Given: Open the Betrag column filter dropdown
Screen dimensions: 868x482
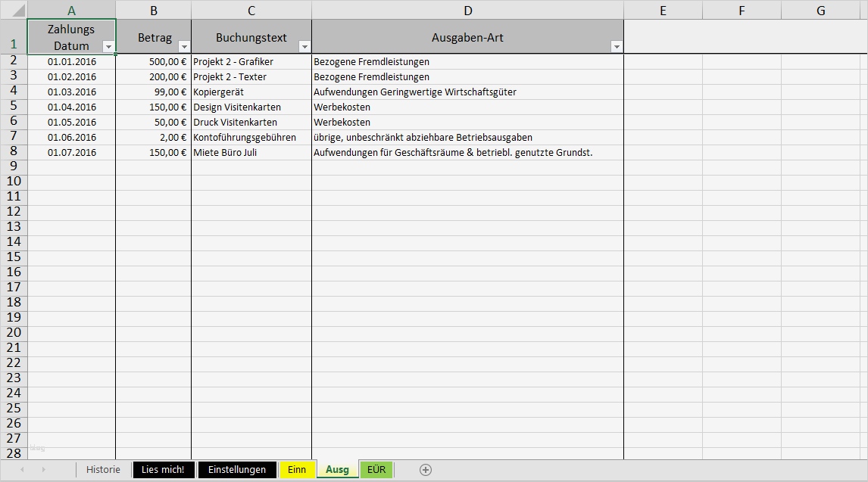Looking at the screenshot, I should click(x=183, y=46).
